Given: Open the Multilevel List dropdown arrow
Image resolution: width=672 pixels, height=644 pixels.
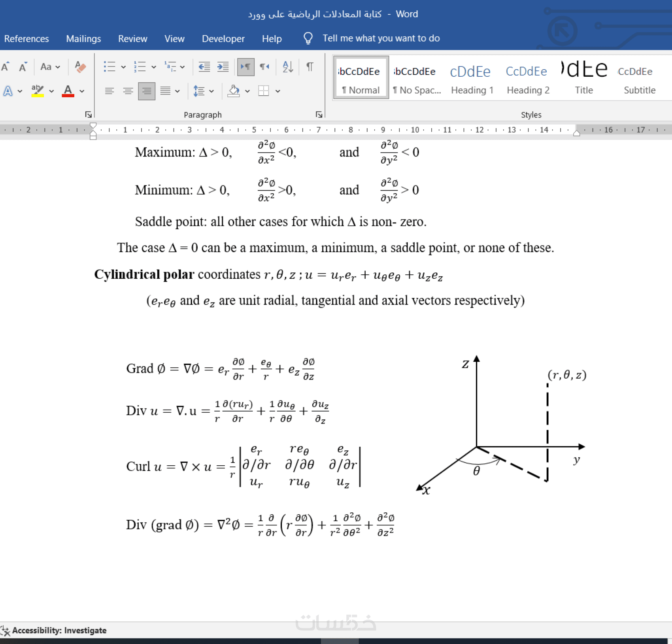Looking at the screenshot, I should [x=182, y=67].
